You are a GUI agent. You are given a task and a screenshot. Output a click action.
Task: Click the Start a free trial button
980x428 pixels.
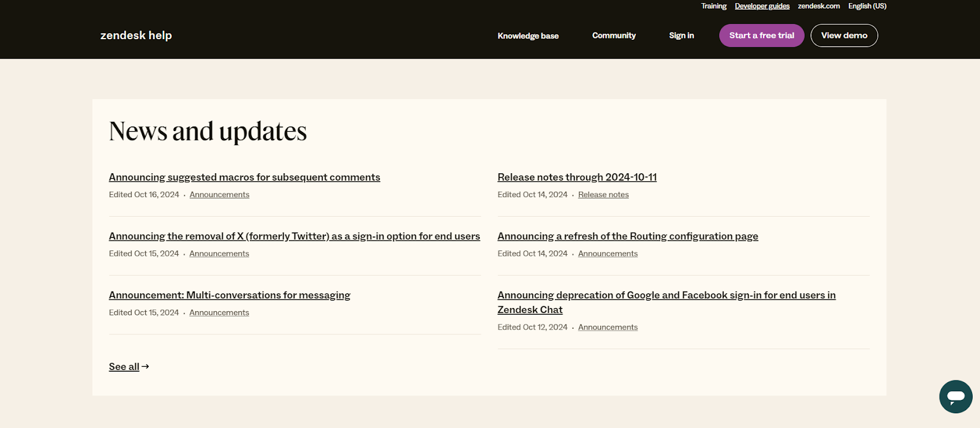pos(761,36)
